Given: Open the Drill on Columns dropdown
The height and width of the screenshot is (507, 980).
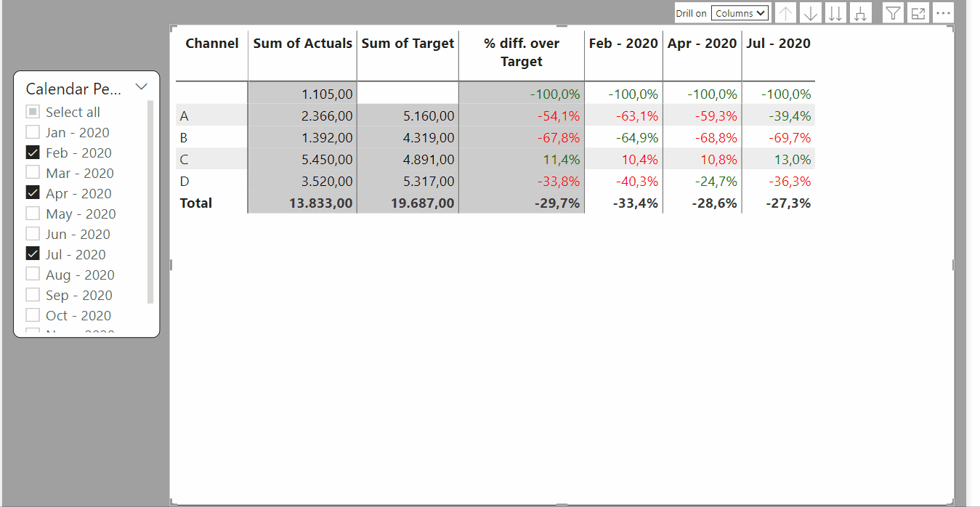Looking at the screenshot, I should pos(740,13).
